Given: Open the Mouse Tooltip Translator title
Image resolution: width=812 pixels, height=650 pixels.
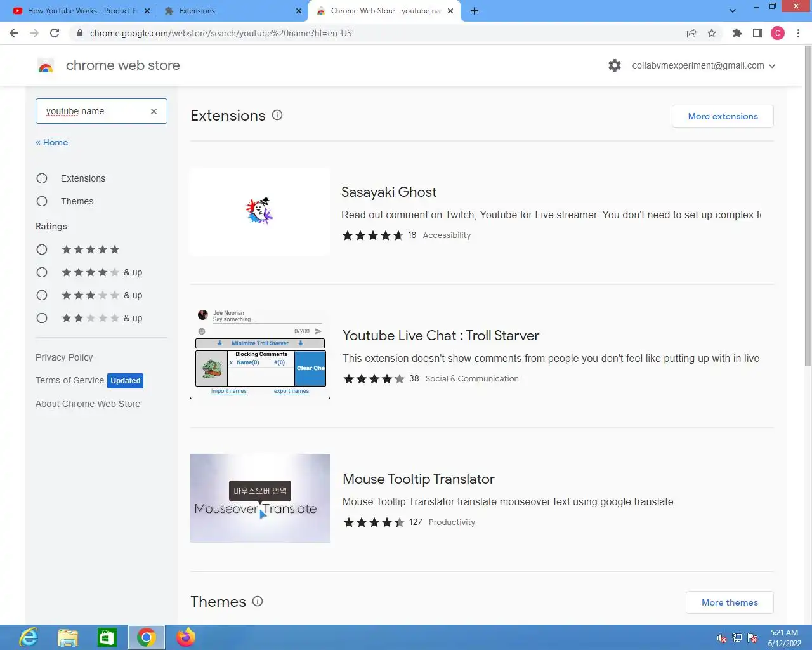Looking at the screenshot, I should click(419, 479).
